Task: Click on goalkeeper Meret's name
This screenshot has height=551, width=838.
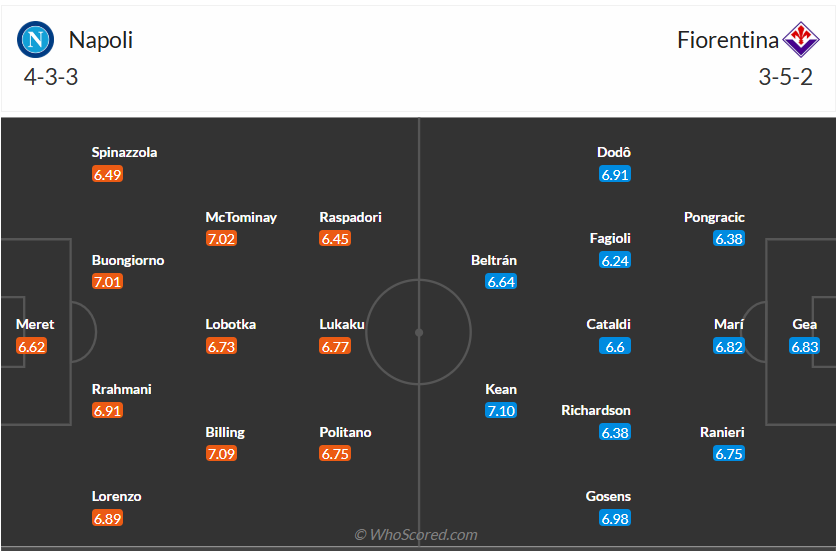Action: (x=35, y=325)
